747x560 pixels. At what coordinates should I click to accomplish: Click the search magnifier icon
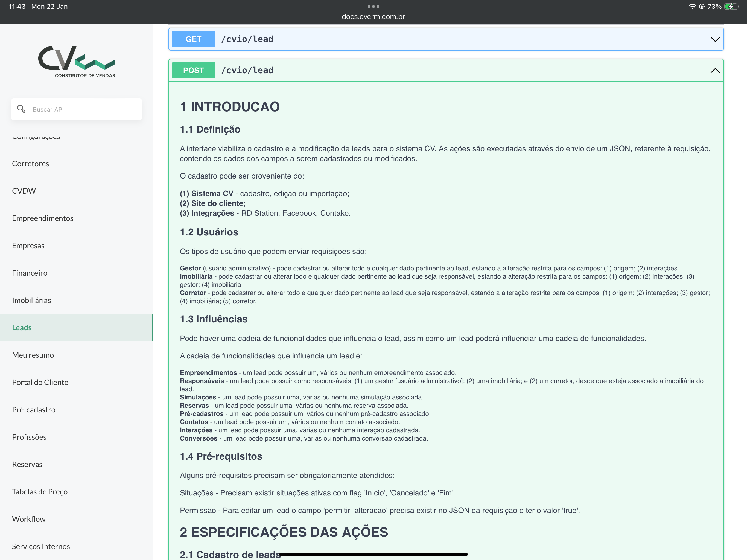(x=21, y=109)
